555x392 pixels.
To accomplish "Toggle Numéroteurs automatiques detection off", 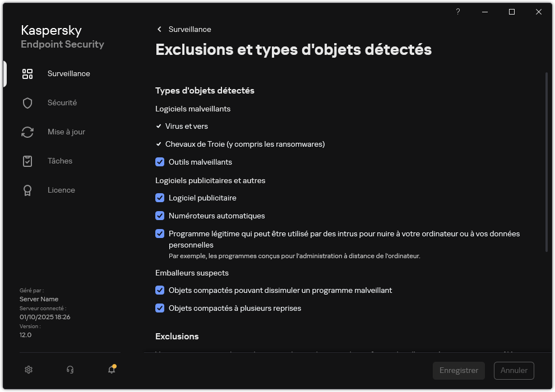I will [160, 216].
